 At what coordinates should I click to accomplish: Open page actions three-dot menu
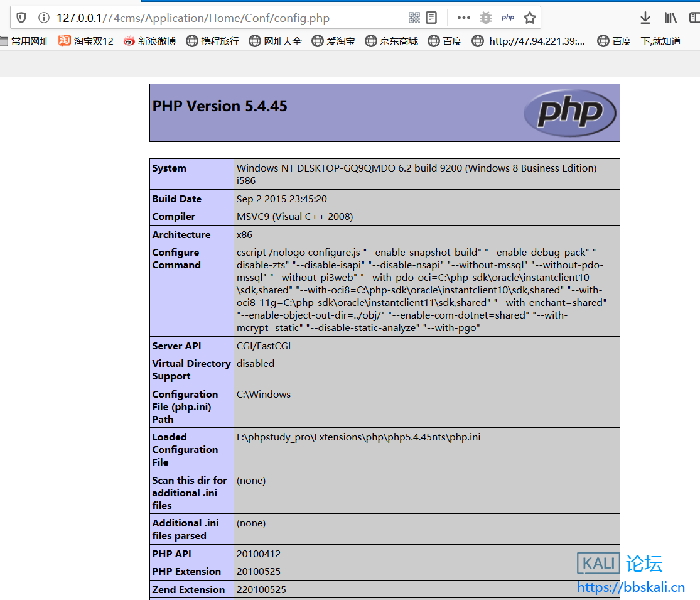[x=463, y=18]
